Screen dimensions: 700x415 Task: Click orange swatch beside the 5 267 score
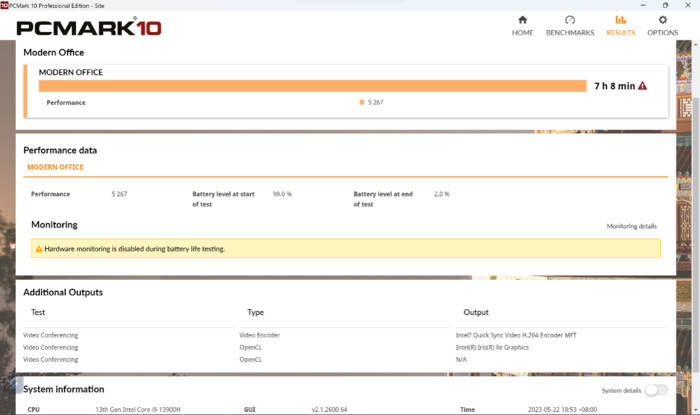point(362,102)
